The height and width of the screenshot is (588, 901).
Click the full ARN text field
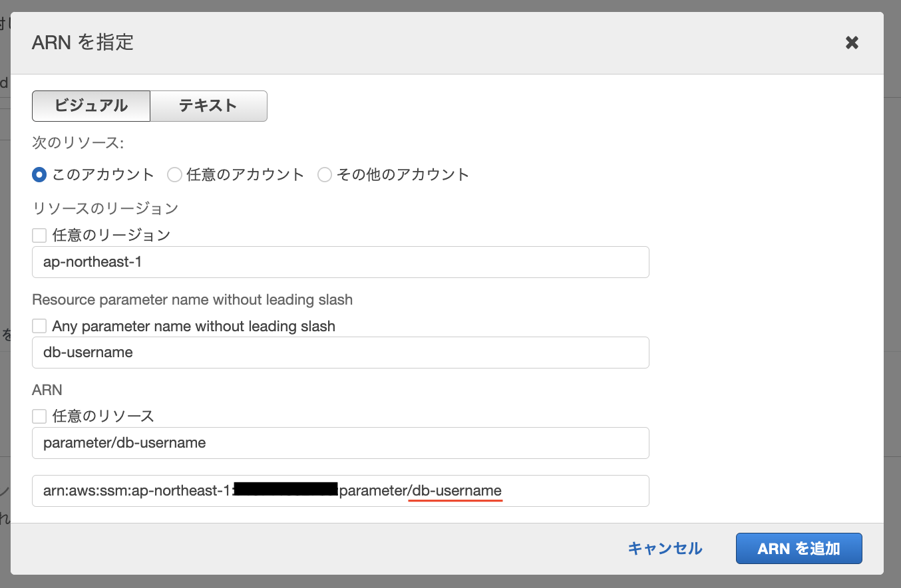(x=341, y=491)
